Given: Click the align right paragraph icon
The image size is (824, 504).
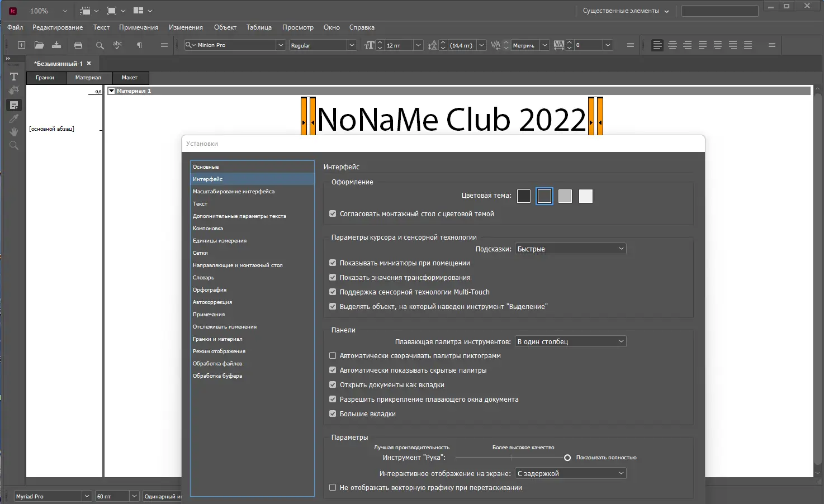Looking at the screenshot, I should click(x=688, y=45).
